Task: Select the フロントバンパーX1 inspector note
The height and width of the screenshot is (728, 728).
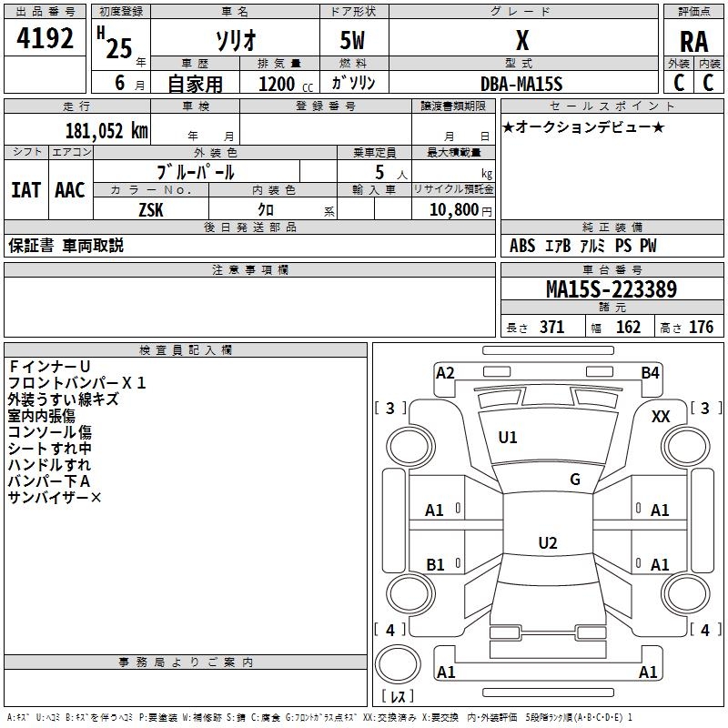Action: coord(76,382)
